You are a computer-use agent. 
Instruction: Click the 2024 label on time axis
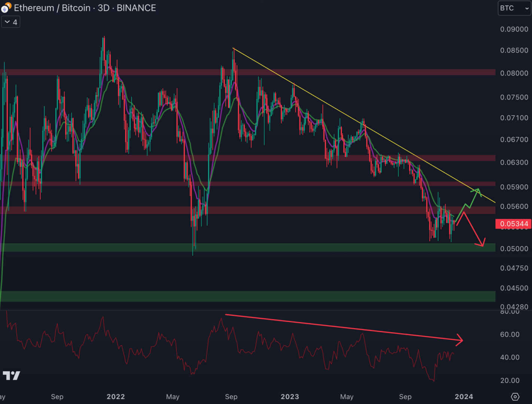[x=464, y=397]
